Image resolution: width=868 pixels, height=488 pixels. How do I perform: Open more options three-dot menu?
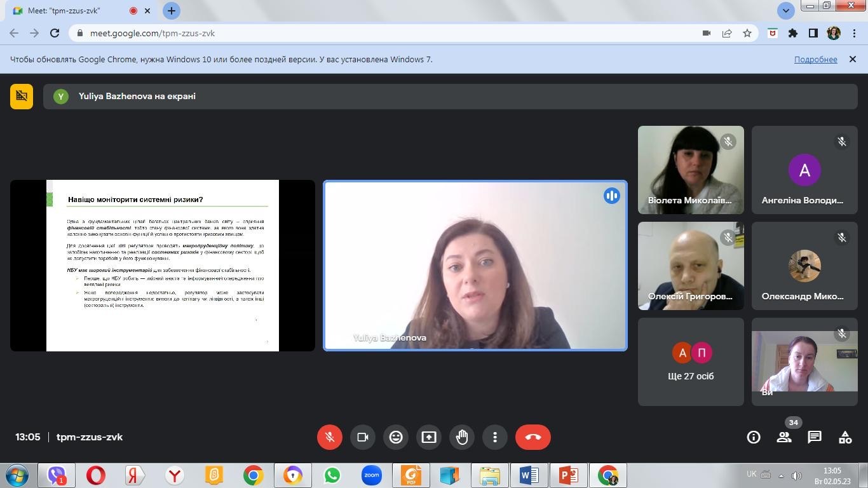point(495,437)
